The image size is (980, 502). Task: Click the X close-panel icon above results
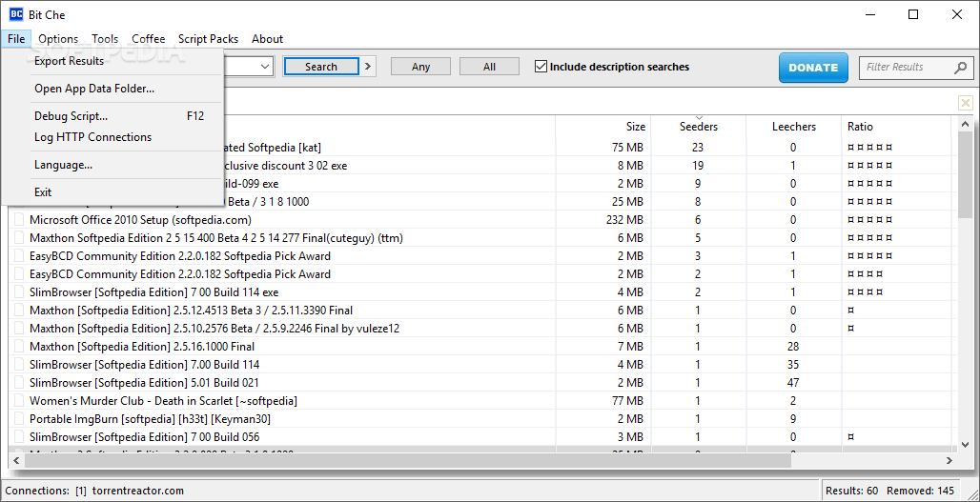pos(966,103)
